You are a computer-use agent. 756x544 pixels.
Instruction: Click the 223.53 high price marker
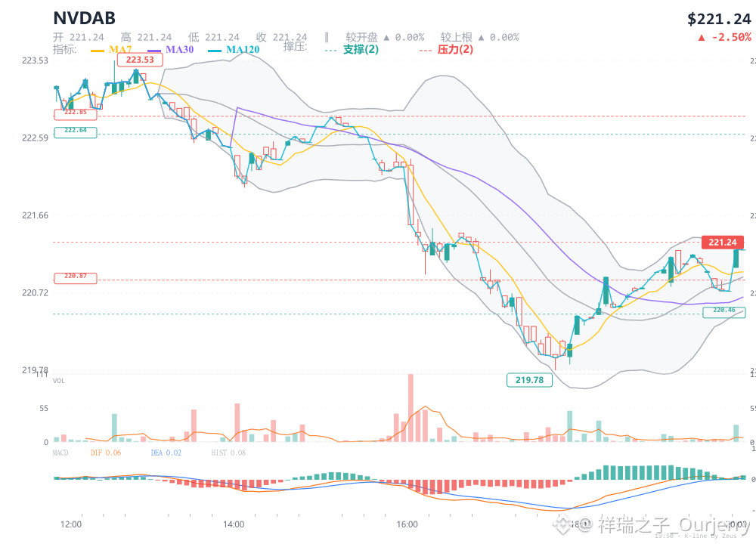(x=140, y=60)
